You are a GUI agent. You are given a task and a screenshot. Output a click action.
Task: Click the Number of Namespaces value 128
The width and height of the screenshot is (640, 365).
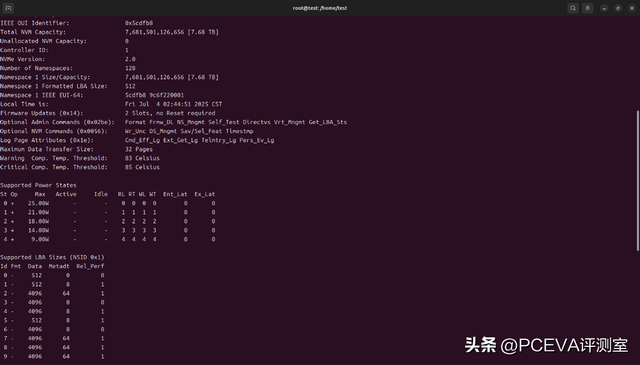pyautogui.click(x=130, y=68)
